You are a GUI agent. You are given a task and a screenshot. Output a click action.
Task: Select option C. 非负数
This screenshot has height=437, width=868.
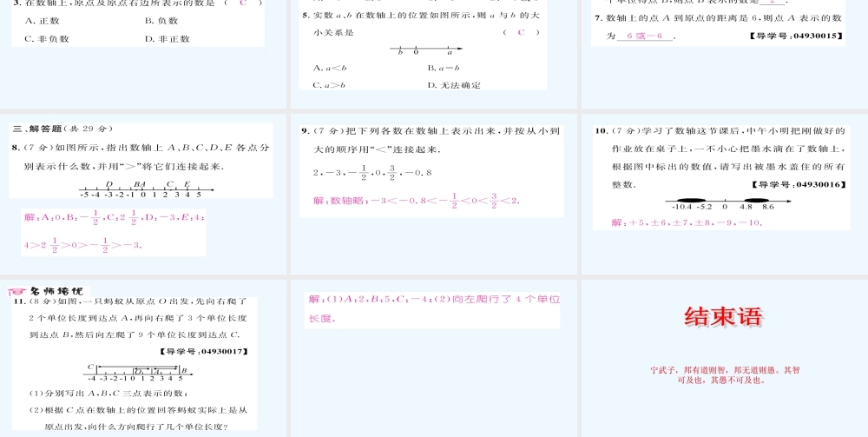click(x=47, y=39)
